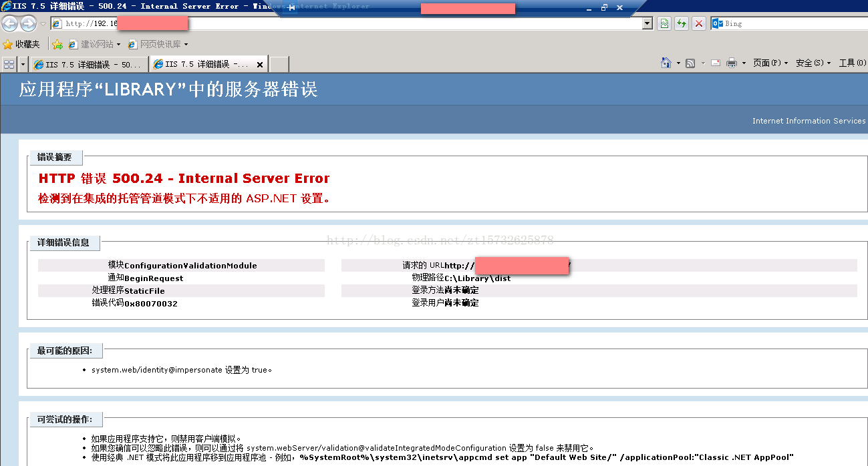Open the 建议网站 suggested sites link
This screenshot has width=868, height=466.
pyautogui.click(x=91, y=44)
